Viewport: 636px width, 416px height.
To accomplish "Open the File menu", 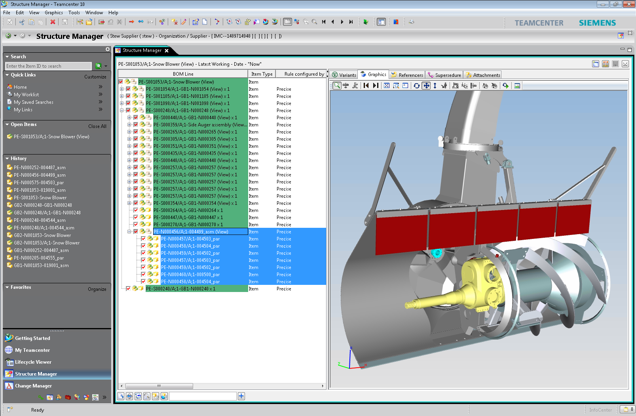I will pyautogui.click(x=7, y=13).
